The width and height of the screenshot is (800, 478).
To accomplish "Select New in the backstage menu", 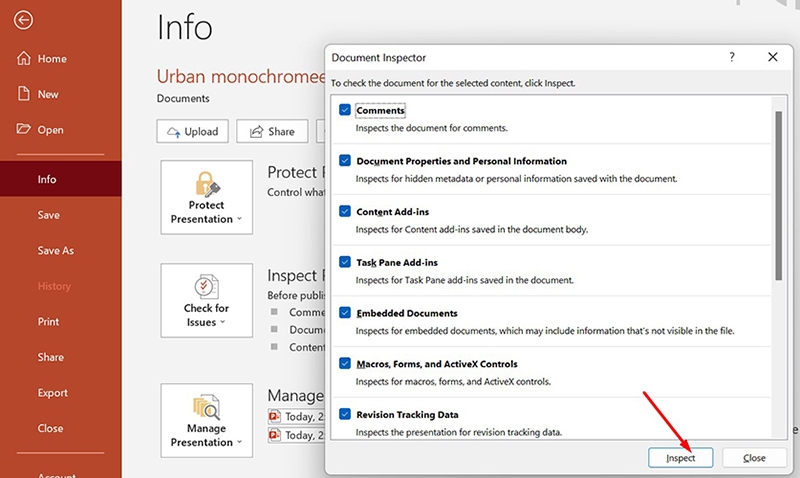I will [x=61, y=94].
